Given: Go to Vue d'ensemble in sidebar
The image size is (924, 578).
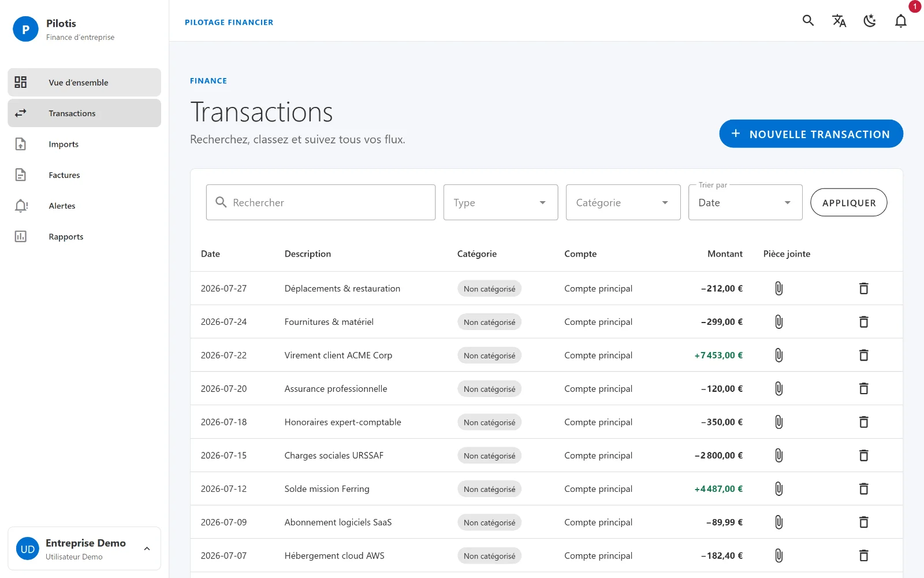Looking at the screenshot, I should tap(84, 83).
